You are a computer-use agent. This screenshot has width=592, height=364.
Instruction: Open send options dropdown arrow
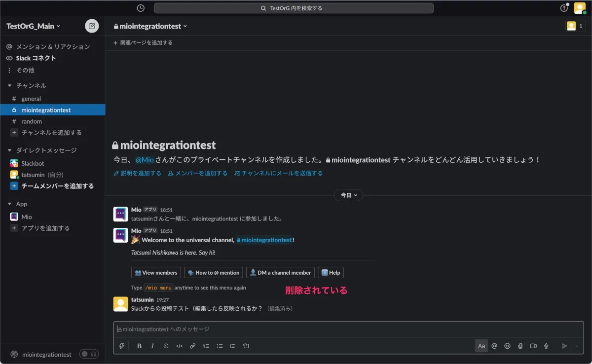click(x=577, y=346)
